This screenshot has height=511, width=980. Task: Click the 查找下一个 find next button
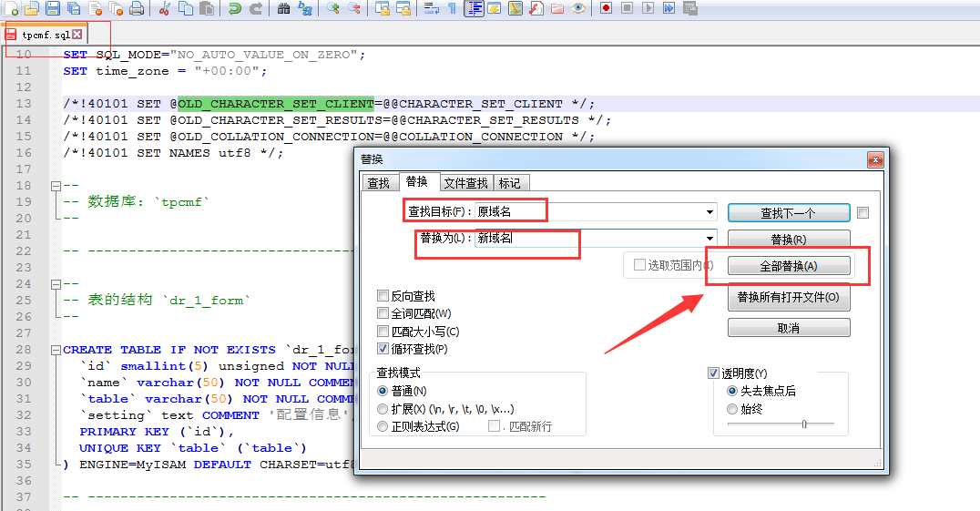coord(789,212)
